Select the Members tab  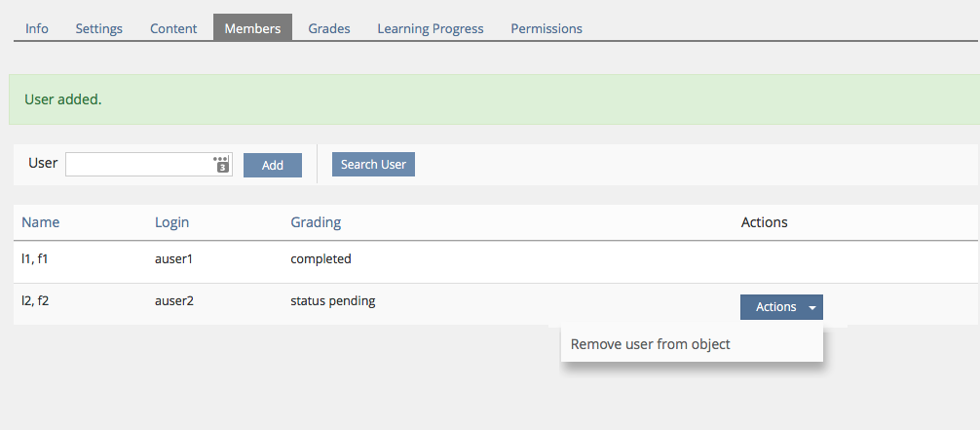coord(252,28)
